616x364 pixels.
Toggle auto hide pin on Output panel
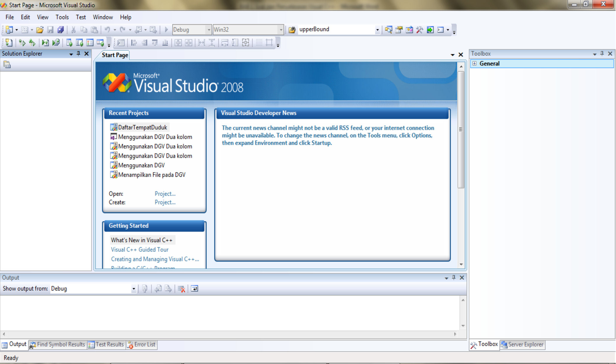tap(454, 278)
